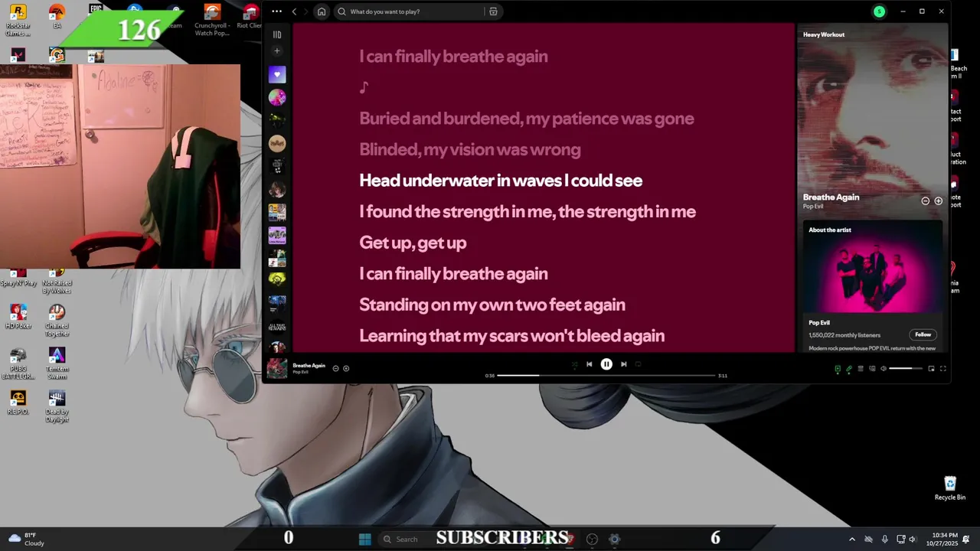980x551 pixels.
Task: Select PUBG BATTLEGROUNDS desktop shortcut
Action: pos(18,364)
